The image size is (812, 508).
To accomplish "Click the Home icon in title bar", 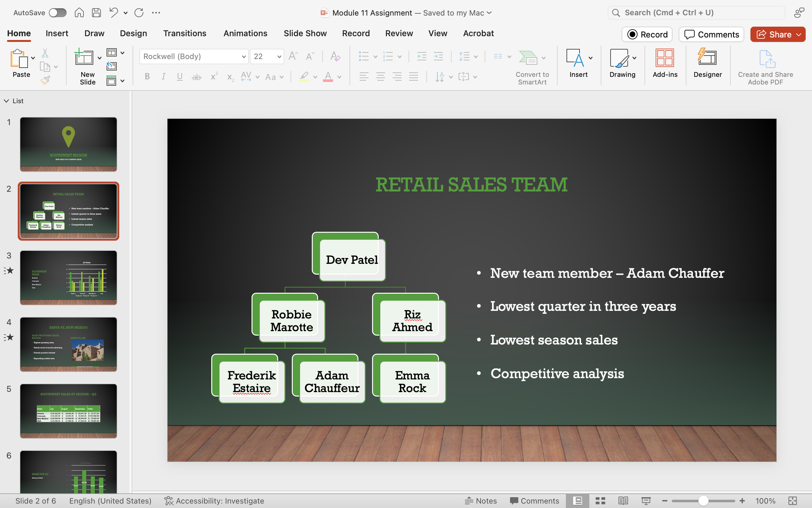I will (x=79, y=13).
